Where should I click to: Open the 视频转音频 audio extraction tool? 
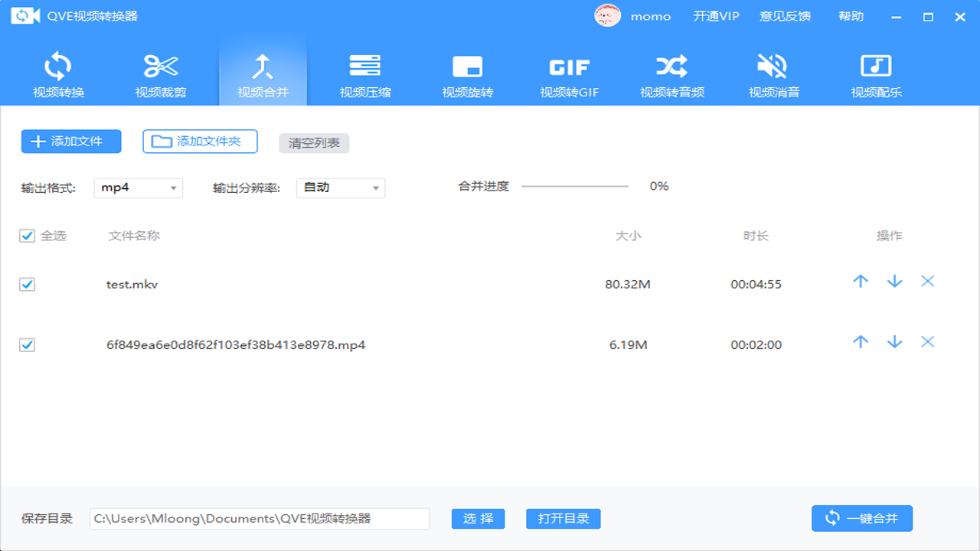pyautogui.click(x=671, y=73)
